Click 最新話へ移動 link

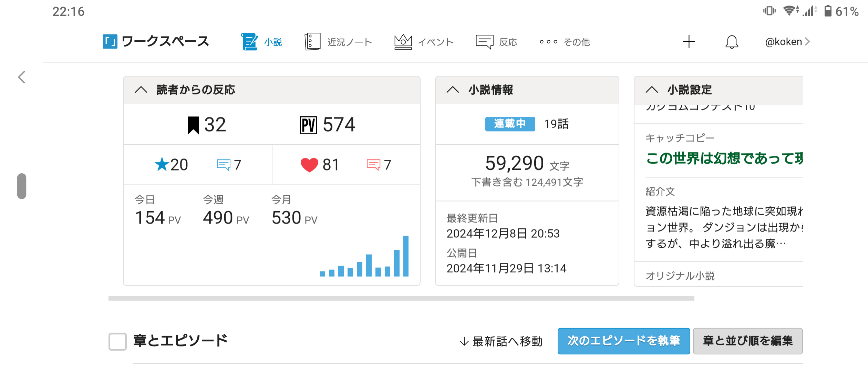(501, 341)
